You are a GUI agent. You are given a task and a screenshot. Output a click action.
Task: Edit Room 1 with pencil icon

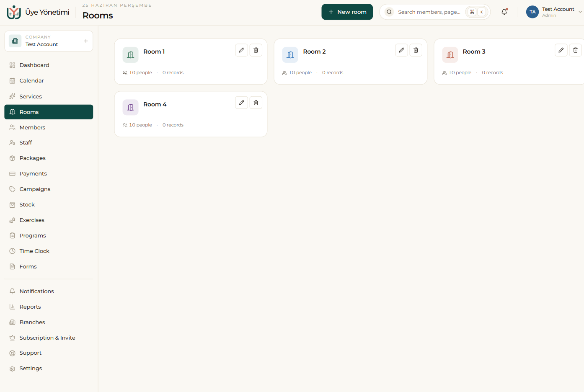click(242, 50)
